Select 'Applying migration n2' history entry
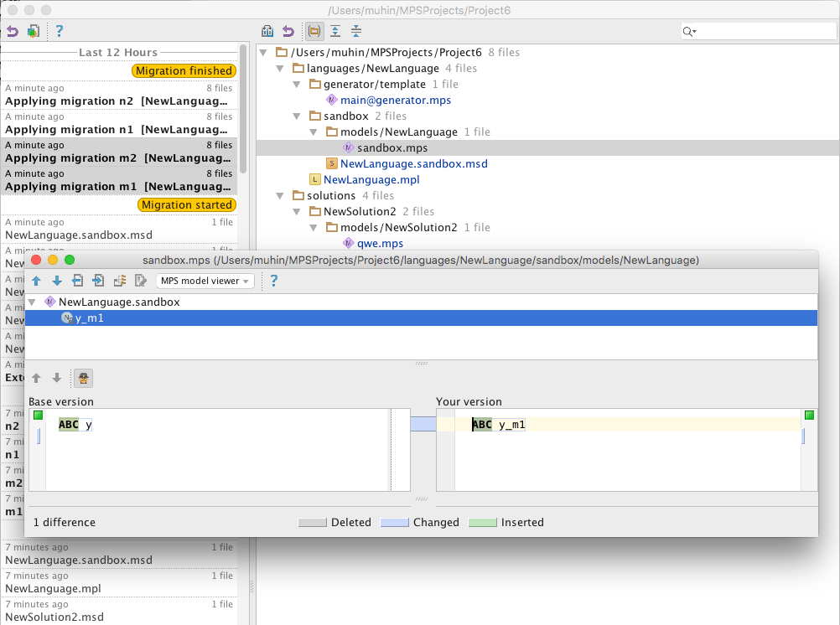 coord(118,101)
